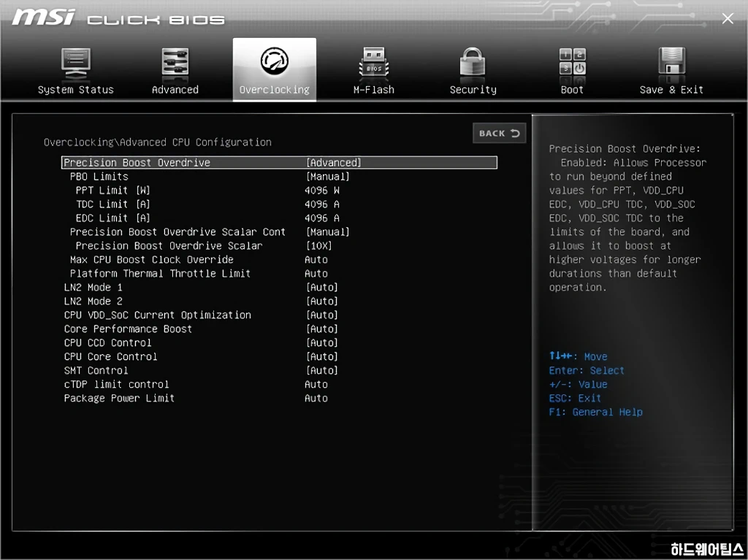Edit Platform Thermal Throttle Limit Auto value
748x560 pixels.
coord(316,273)
